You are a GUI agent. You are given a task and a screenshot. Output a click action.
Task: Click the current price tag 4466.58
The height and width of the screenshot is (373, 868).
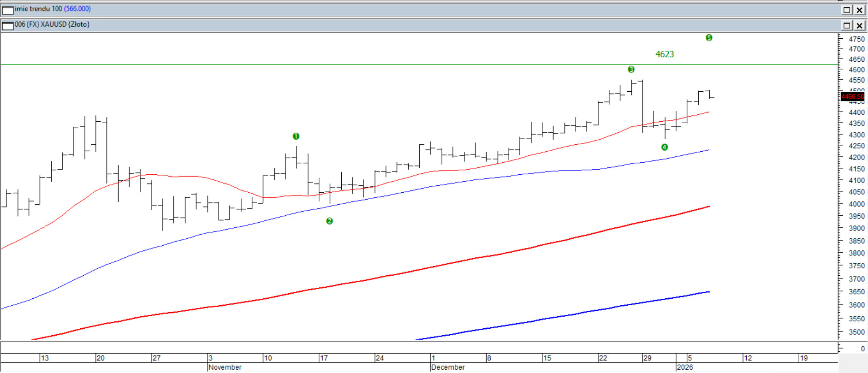(x=852, y=97)
